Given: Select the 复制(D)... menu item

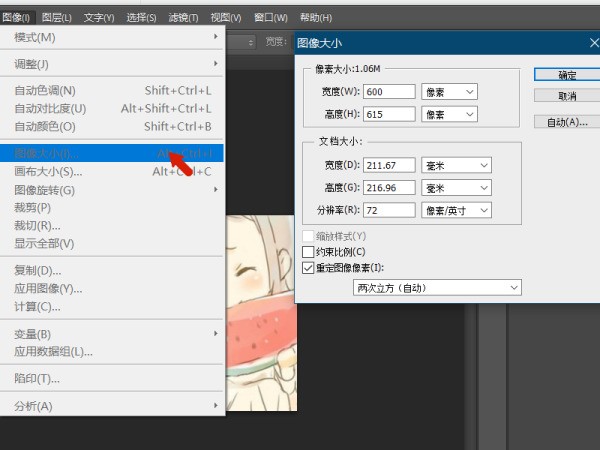Looking at the screenshot, I should 38,271.
